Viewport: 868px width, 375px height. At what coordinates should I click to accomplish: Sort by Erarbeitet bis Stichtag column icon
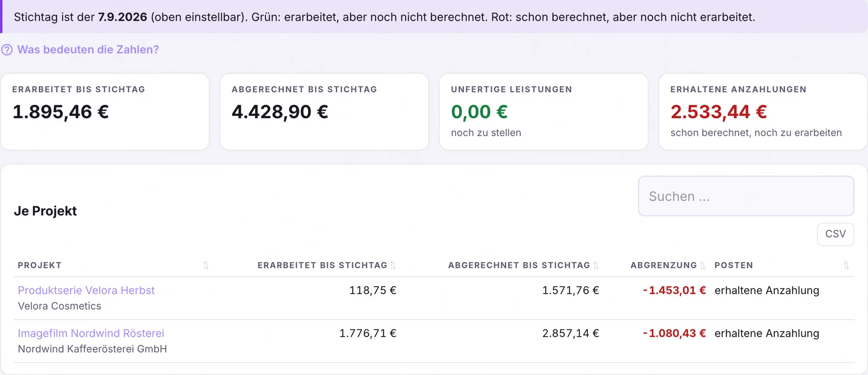[393, 265]
